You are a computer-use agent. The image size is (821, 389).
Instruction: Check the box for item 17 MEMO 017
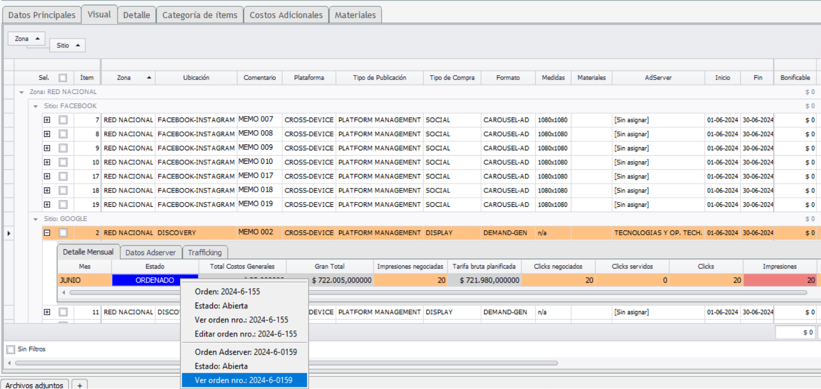click(x=63, y=176)
